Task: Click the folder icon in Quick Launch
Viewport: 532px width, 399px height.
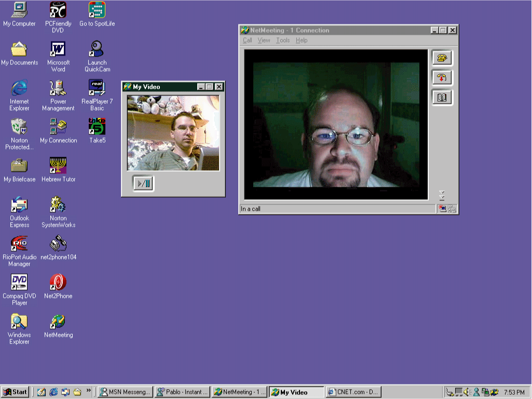Action: [x=77, y=392]
